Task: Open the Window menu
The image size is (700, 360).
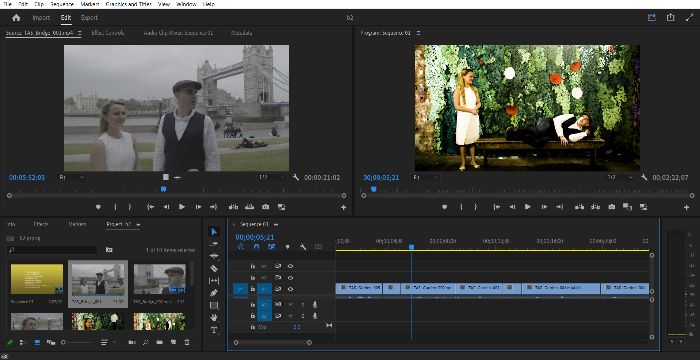Action: point(186,4)
